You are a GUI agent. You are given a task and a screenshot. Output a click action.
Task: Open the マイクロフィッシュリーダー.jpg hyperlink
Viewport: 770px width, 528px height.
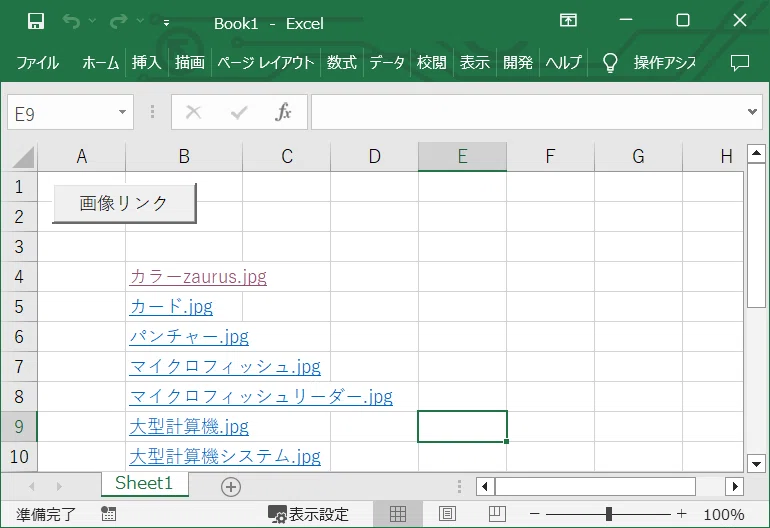coord(261,396)
